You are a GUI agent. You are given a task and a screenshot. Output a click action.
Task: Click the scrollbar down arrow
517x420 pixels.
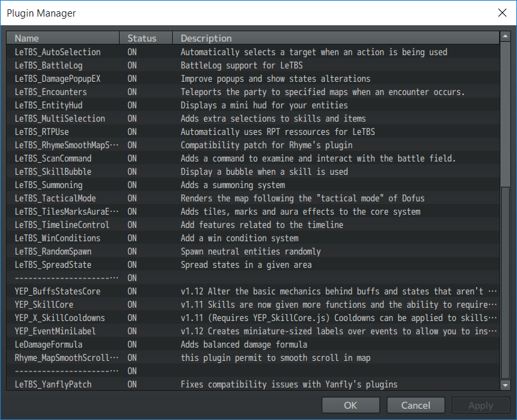click(x=505, y=385)
